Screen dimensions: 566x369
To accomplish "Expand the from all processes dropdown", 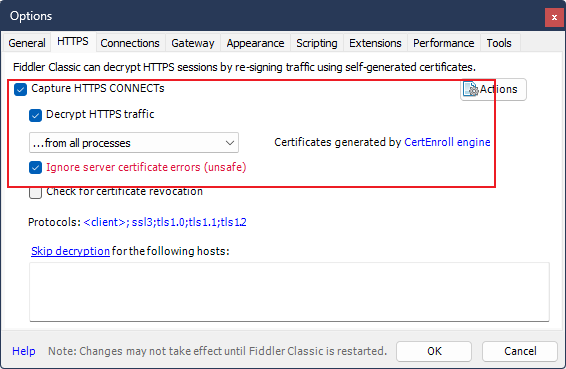I will [x=134, y=143].
